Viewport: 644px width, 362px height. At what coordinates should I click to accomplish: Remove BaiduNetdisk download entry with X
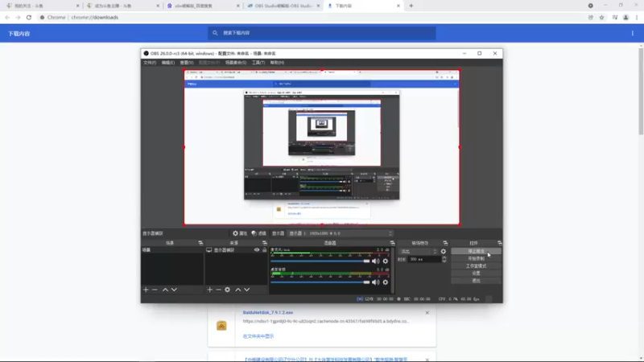point(427,313)
